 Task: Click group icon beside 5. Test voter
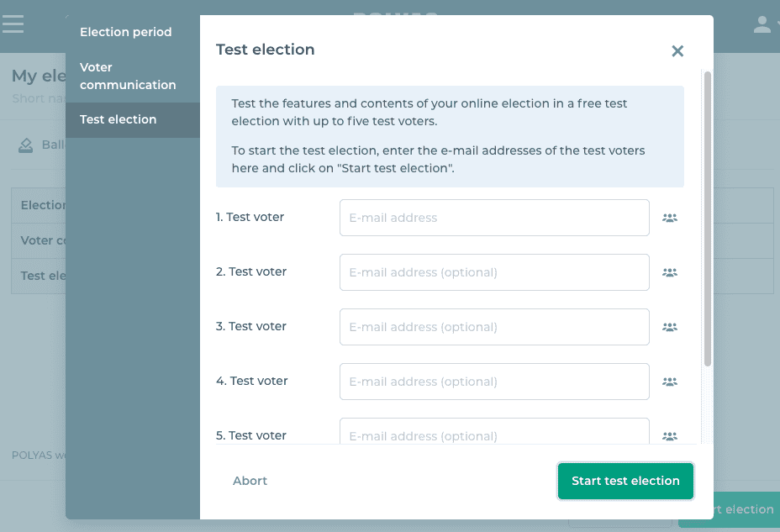(x=669, y=436)
